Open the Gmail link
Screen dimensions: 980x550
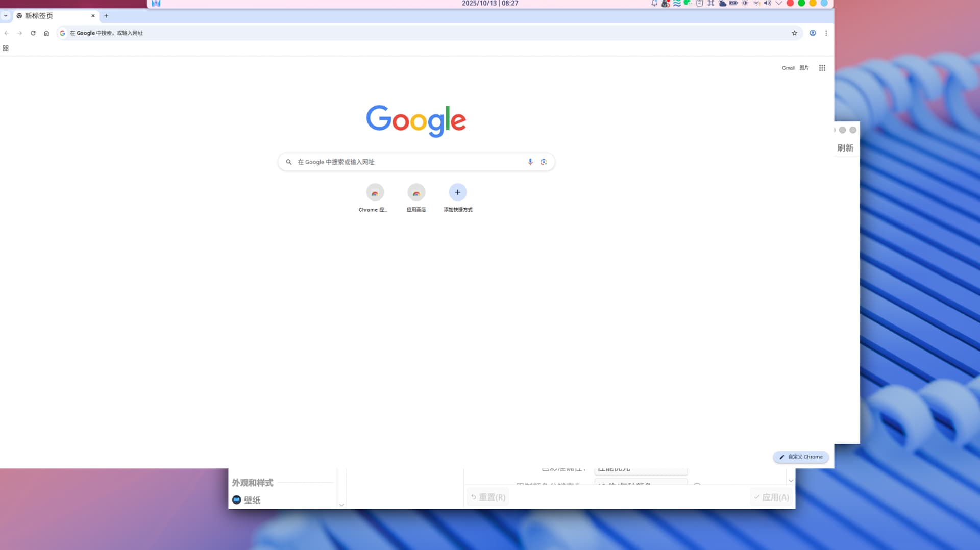click(x=788, y=68)
